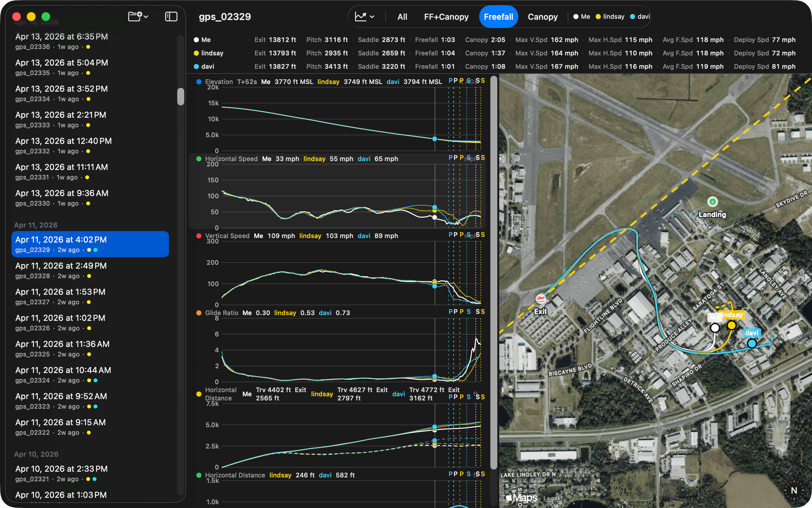Switch to the Canopy tab
Image resolution: width=812 pixels, height=508 pixels.
[542, 16]
